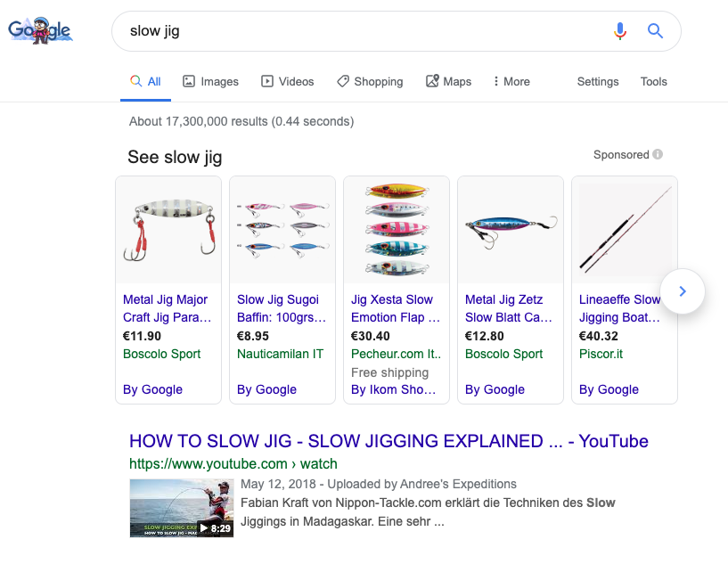Switch to the Videos tab

(x=288, y=82)
